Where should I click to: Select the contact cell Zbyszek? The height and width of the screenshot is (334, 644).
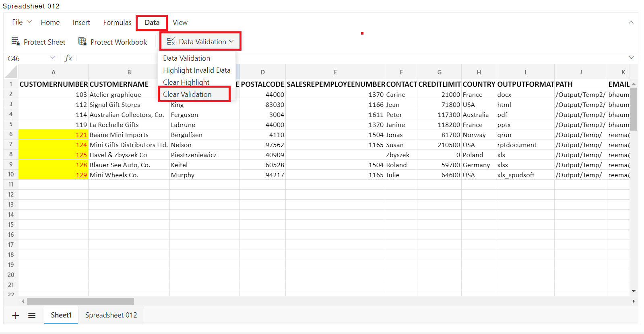(x=401, y=155)
